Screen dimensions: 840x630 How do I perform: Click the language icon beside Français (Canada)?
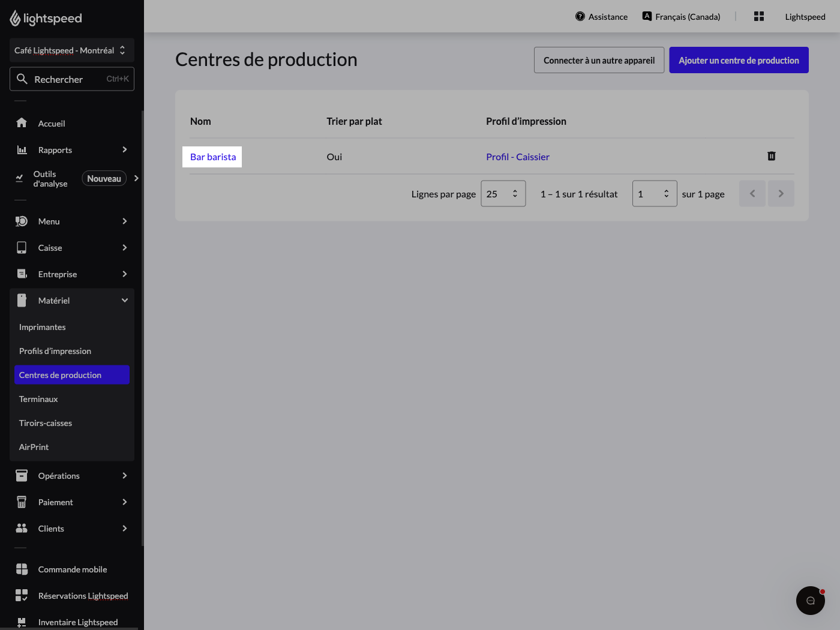click(x=647, y=16)
